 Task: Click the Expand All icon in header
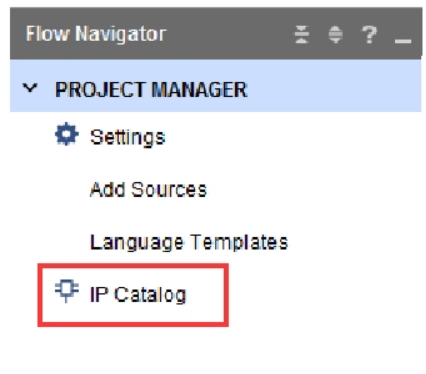pos(335,34)
